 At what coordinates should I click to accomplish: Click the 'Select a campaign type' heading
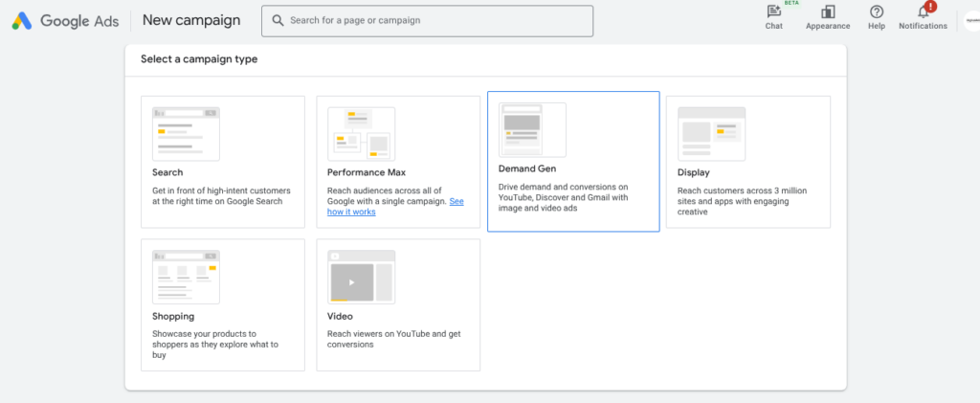[x=199, y=59]
